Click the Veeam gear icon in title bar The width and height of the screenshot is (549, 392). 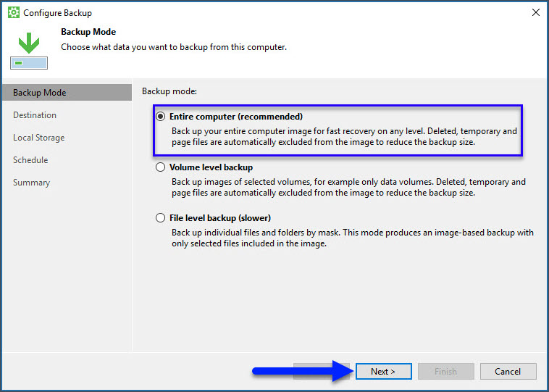(x=13, y=12)
